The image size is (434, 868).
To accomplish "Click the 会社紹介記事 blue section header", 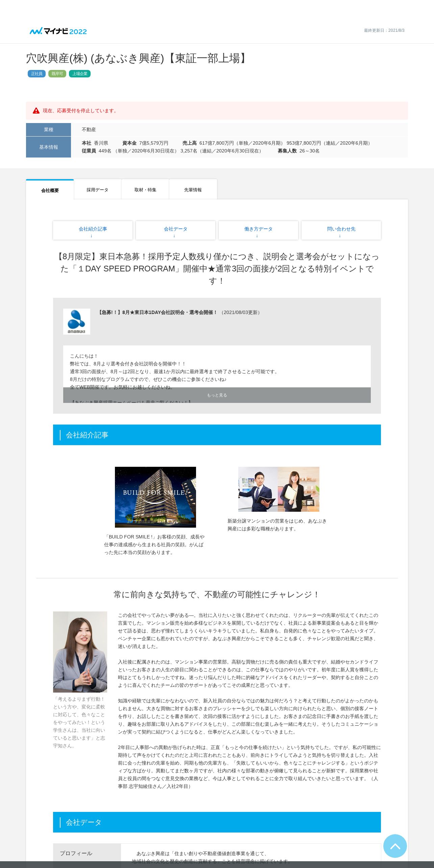I will coord(217,435).
